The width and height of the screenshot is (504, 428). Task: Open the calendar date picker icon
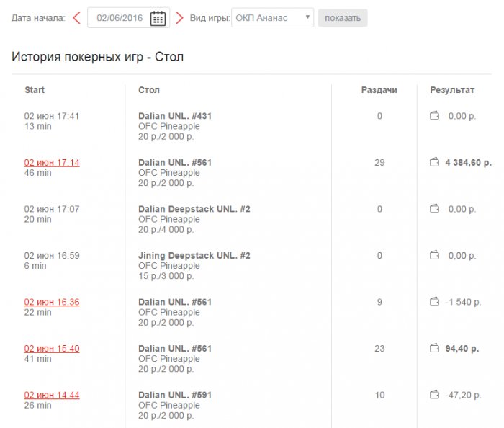(x=158, y=18)
